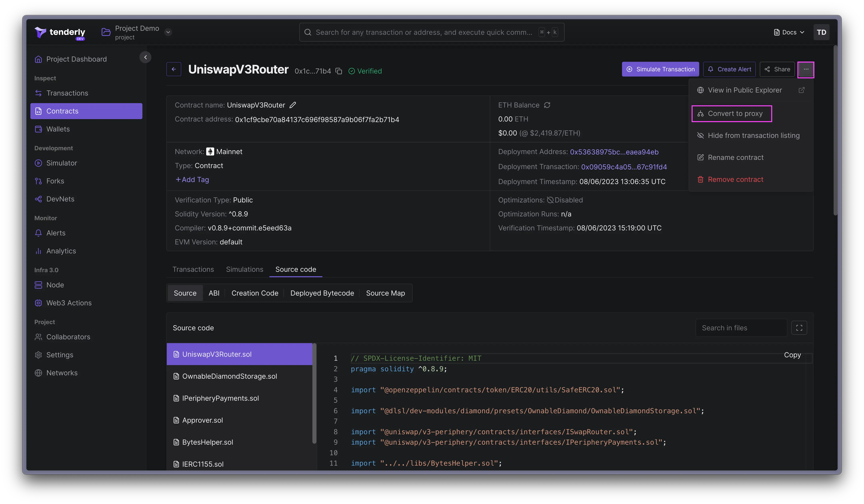Click the Search in files field

coord(741,328)
